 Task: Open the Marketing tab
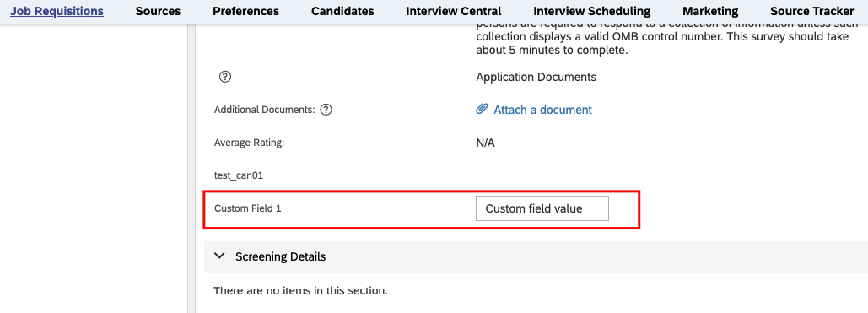tap(710, 11)
